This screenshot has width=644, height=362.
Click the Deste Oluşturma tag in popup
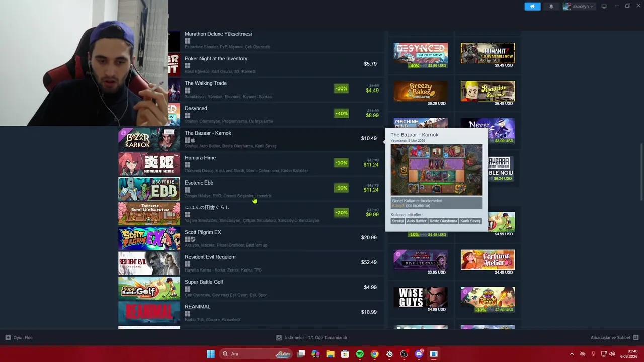(443, 221)
